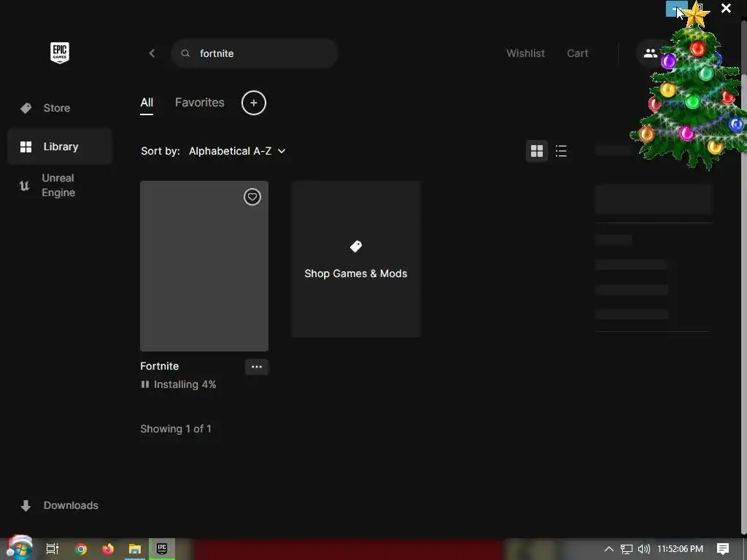Open the notification center icon
Viewport: 747px width, 560px height.
coord(723,549)
